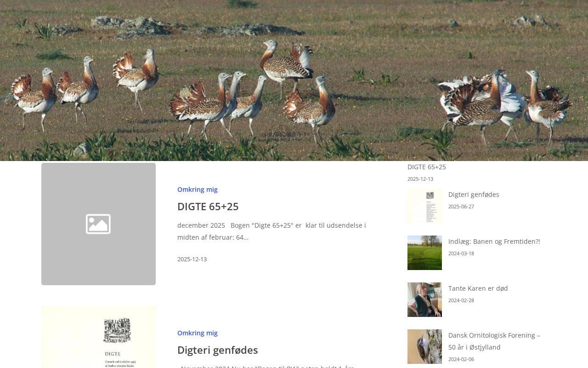
Task: Click the sidebar date 2024-03-18
Action: (x=461, y=253)
